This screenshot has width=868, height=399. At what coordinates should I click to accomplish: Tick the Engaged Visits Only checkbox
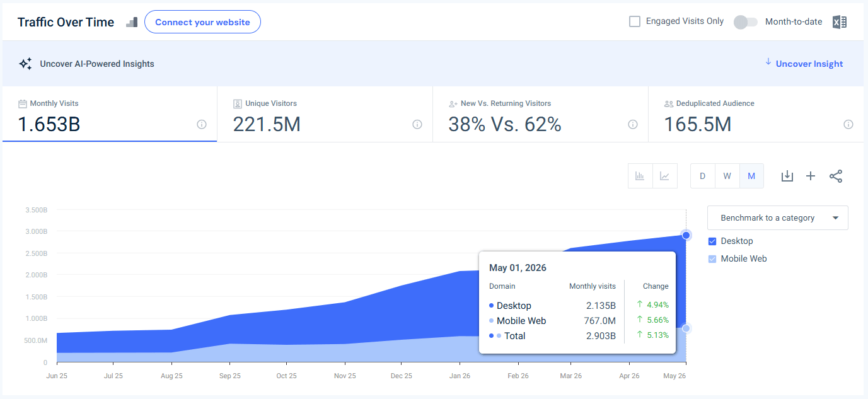[x=635, y=21]
